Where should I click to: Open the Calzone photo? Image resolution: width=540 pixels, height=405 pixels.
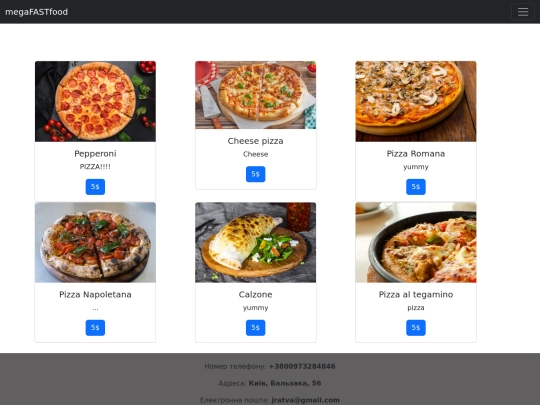point(256,242)
